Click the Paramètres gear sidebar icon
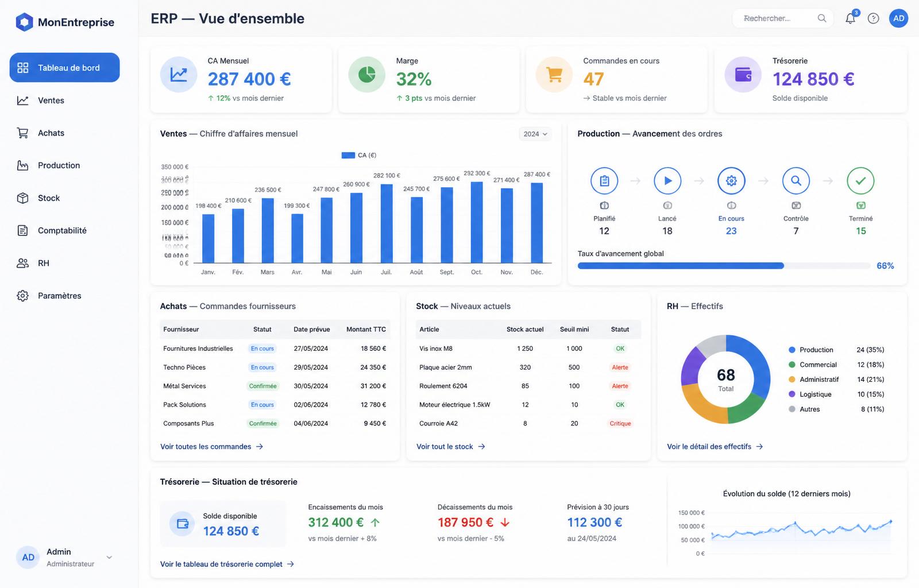This screenshot has height=588, width=919. coord(23,296)
